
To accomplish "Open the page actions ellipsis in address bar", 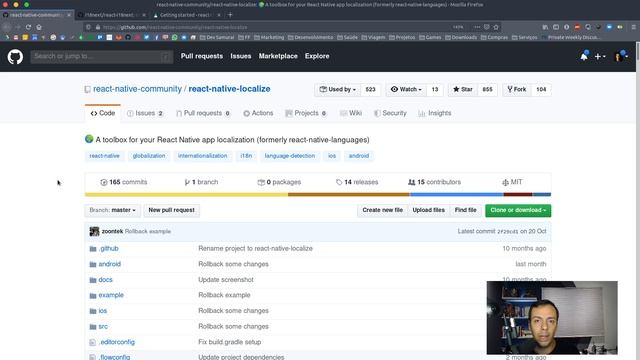I will [477, 27].
